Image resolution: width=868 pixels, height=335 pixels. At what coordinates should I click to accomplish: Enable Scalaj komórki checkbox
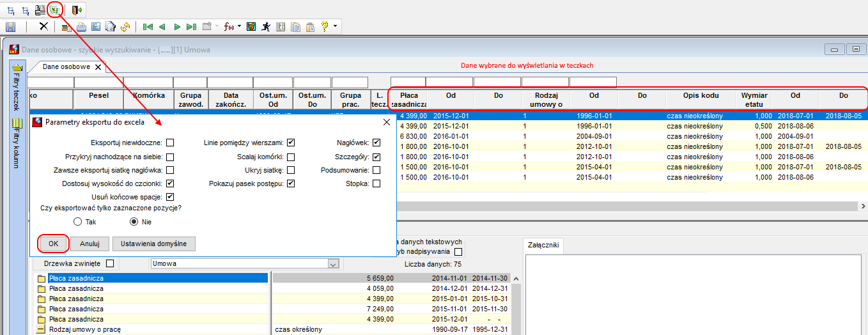tap(291, 157)
